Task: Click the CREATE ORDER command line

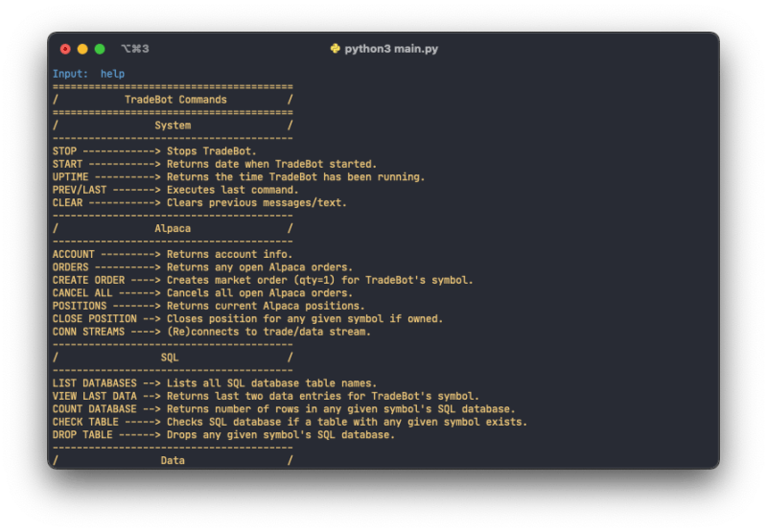Action: pyautogui.click(x=263, y=280)
